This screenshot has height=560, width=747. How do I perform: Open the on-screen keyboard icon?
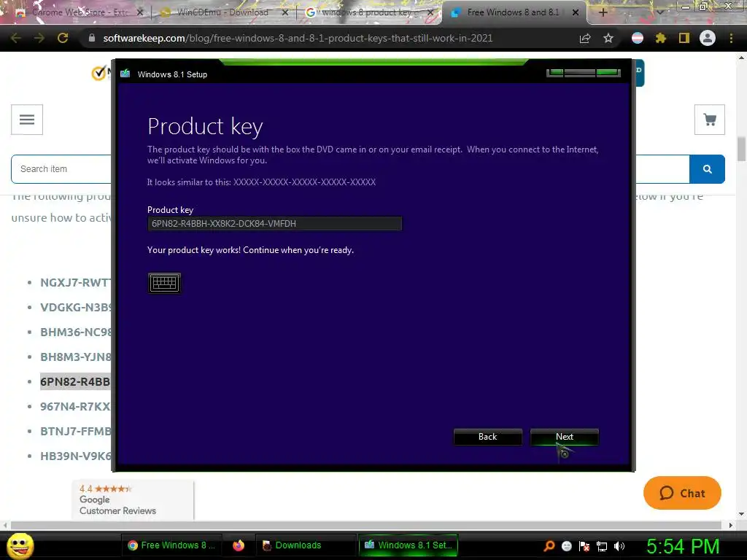(x=164, y=283)
